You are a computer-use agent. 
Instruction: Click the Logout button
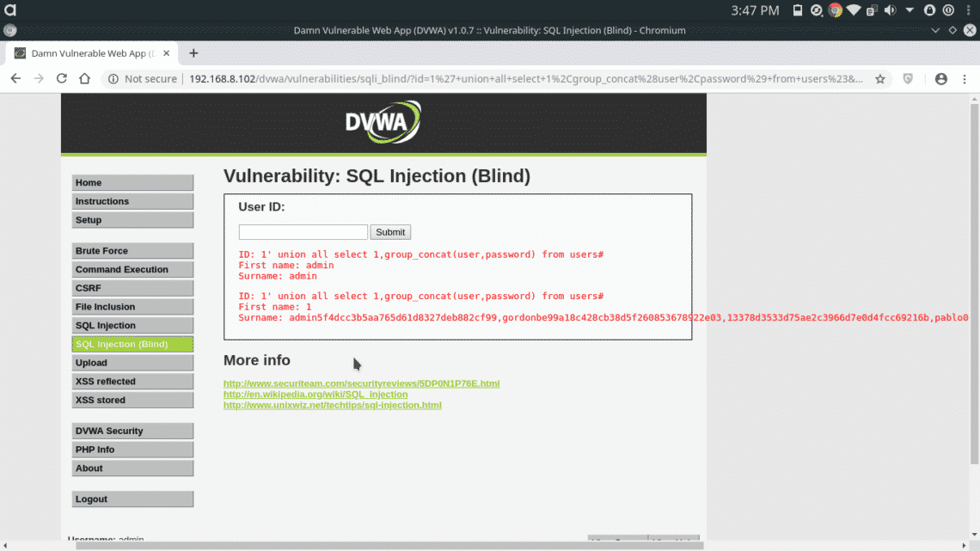(132, 499)
